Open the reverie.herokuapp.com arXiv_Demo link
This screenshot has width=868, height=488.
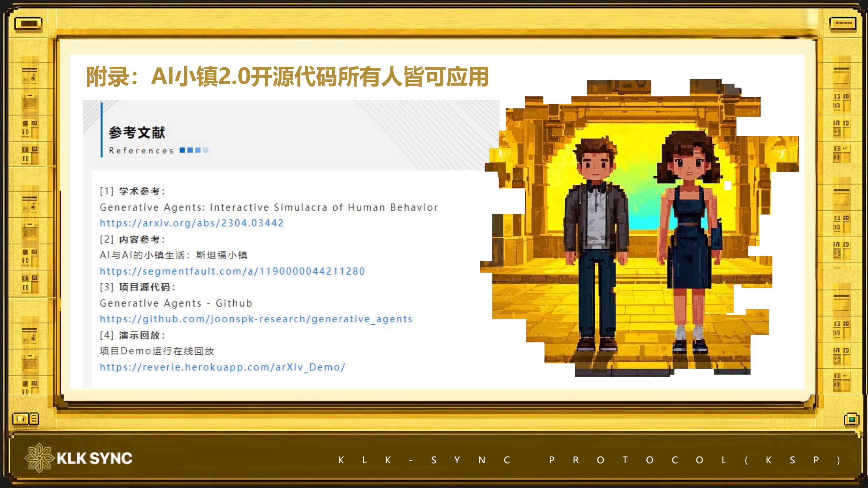pyautogui.click(x=222, y=367)
